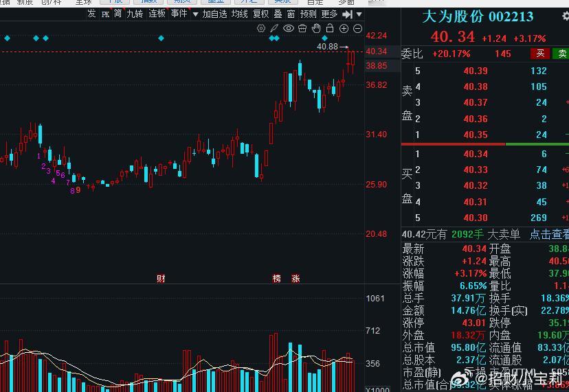This screenshot has height=392, width=569.
Task: Click the 财 event marker on chart
Action: (x=161, y=279)
